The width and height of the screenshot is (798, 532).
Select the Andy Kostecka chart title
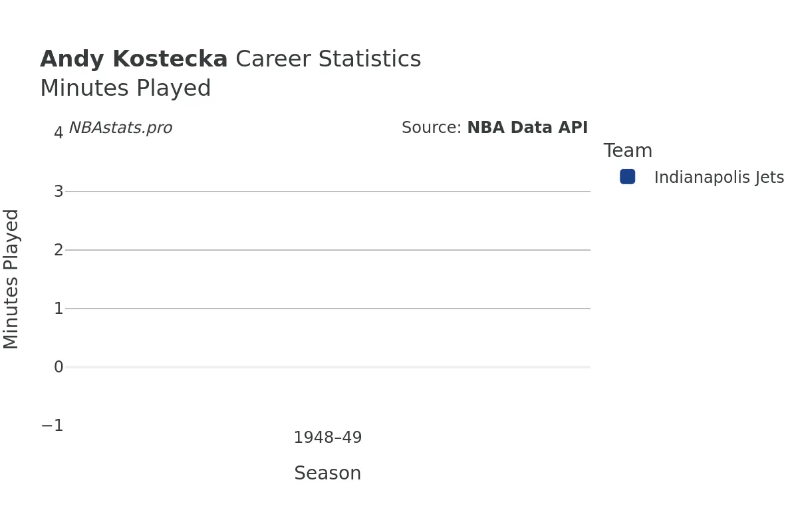pos(230,60)
